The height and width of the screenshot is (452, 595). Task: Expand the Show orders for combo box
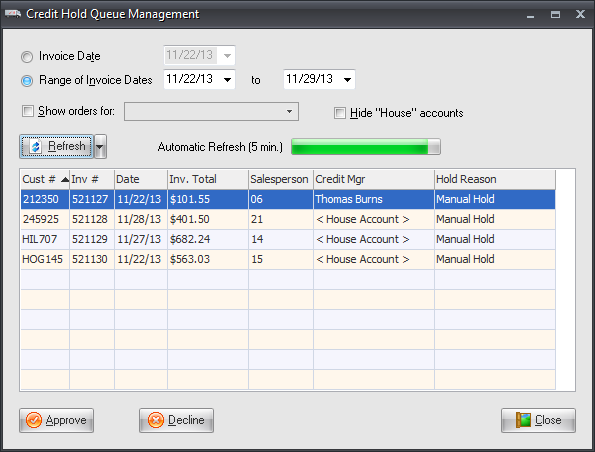tap(290, 111)
